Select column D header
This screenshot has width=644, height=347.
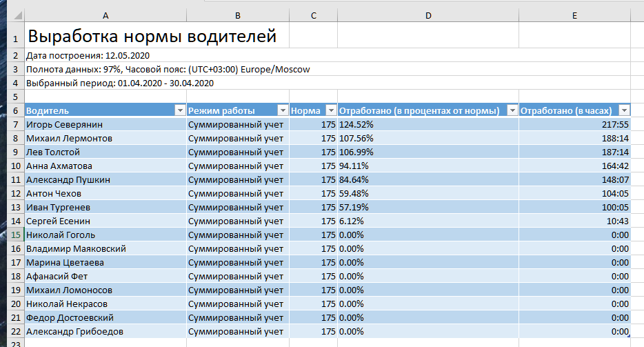point(427,15)
